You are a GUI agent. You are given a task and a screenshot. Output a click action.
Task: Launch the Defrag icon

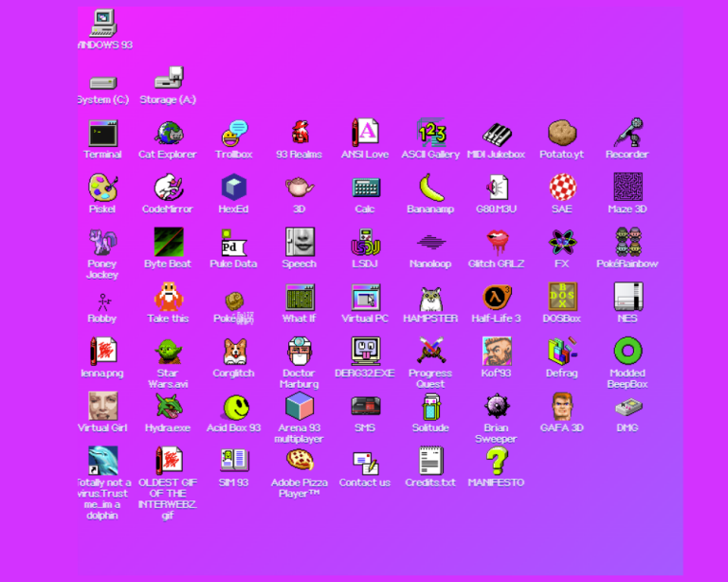562,352
